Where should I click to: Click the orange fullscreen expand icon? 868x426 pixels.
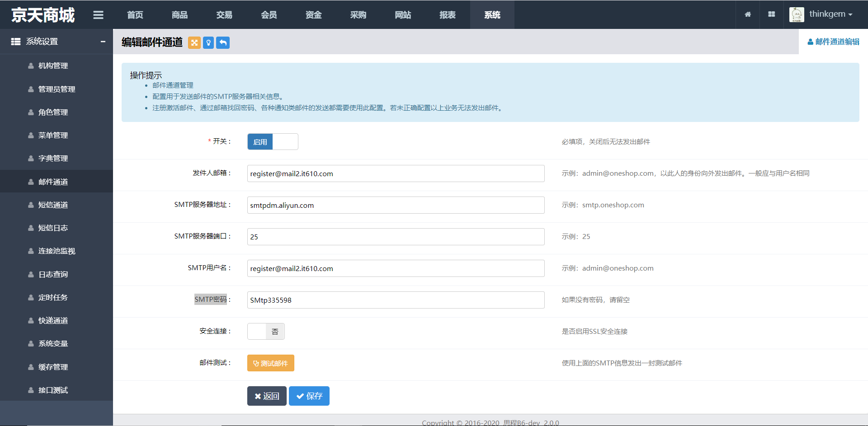point(194,42)
